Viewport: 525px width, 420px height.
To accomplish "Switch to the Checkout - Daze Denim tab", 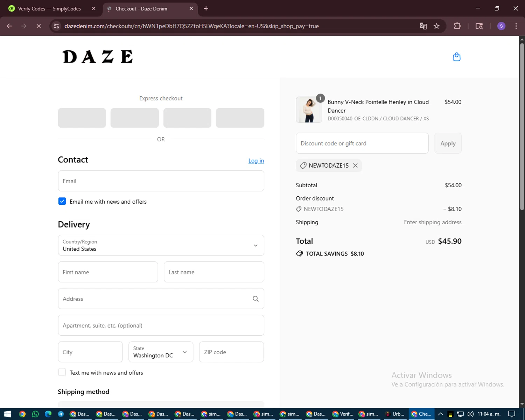I will (150, 8).
